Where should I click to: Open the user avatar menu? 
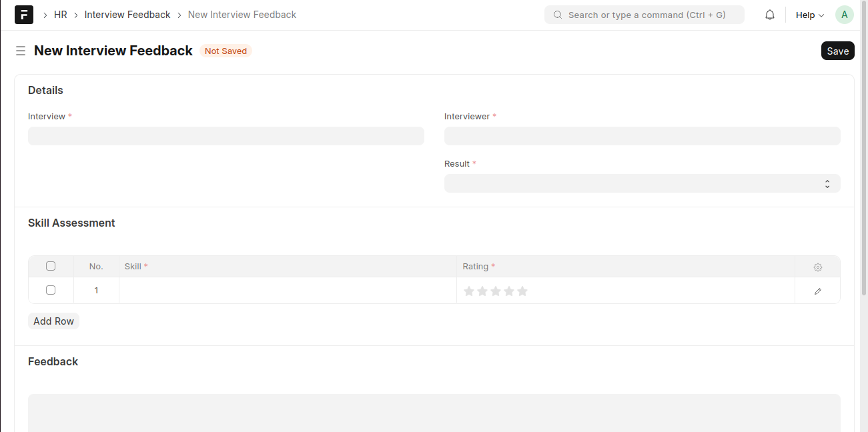click(844, 15)
